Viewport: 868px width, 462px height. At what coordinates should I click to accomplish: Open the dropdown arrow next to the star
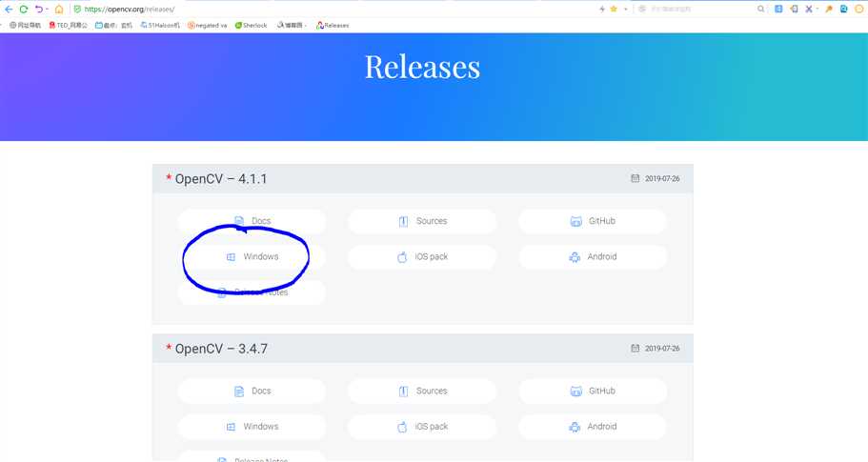click(x=626, y=9)
